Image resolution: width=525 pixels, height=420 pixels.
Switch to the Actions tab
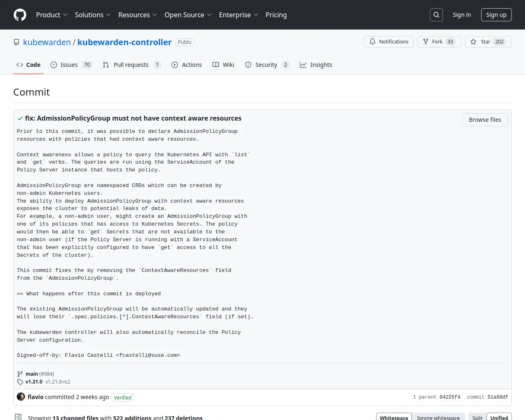(x=187, y=65)
